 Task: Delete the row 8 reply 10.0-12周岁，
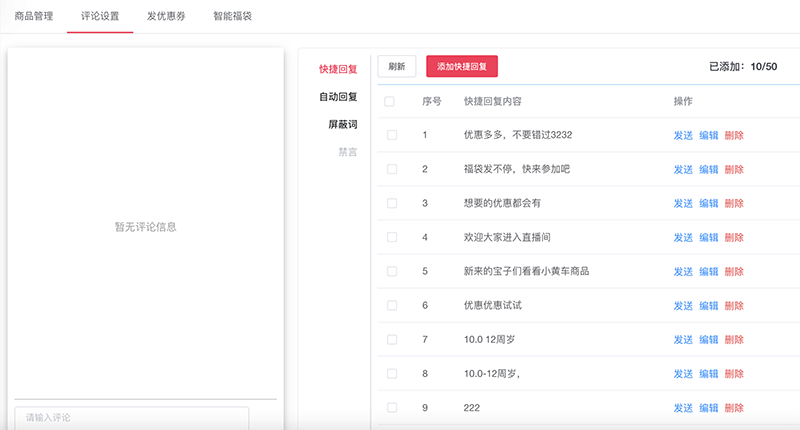[x=734, y=373]
